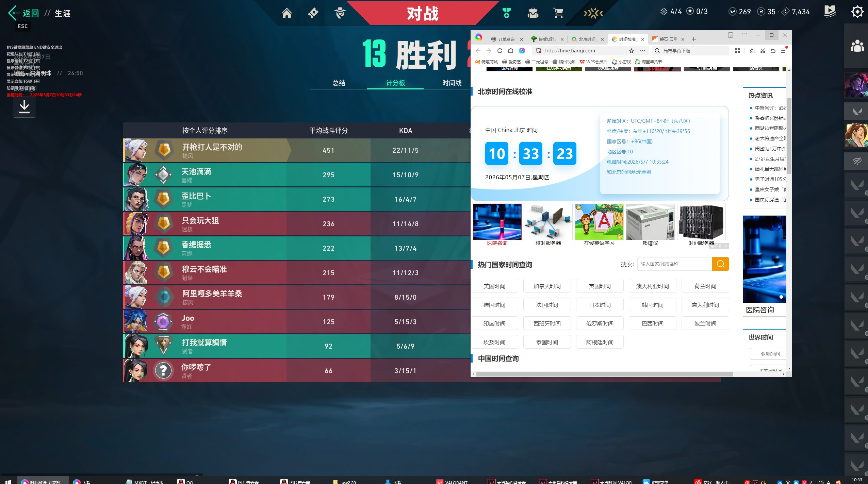
Task: Open the 腾讯视频 bookmark
Action: [564, 62]
